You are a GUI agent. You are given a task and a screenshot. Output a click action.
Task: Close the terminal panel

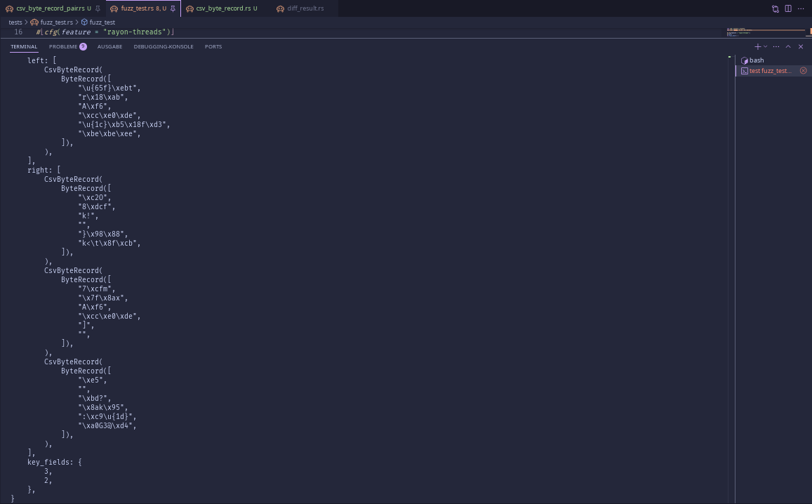(x=801, y=46)
